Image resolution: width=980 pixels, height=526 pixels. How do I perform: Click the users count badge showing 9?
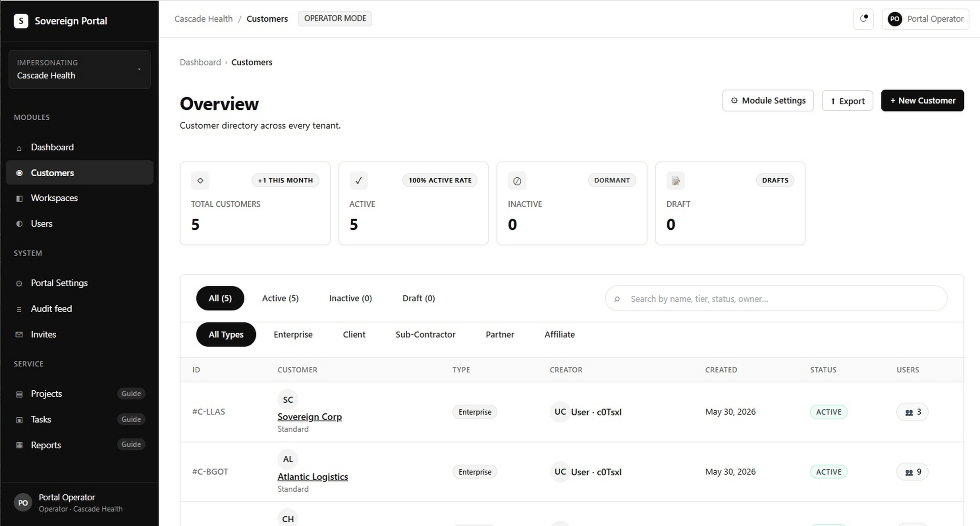pyautogui.click(x=912, y=472)
